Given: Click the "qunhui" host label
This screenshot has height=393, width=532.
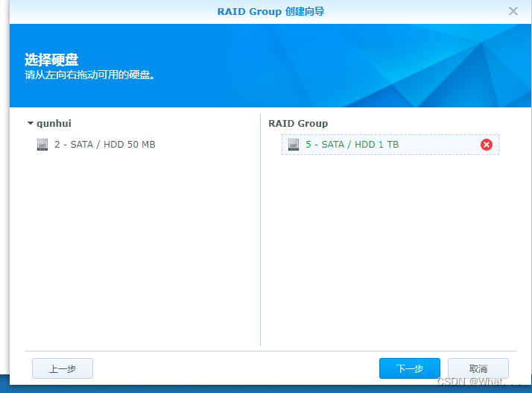Looking at the screenshot, I should click(x=54, y=123).
